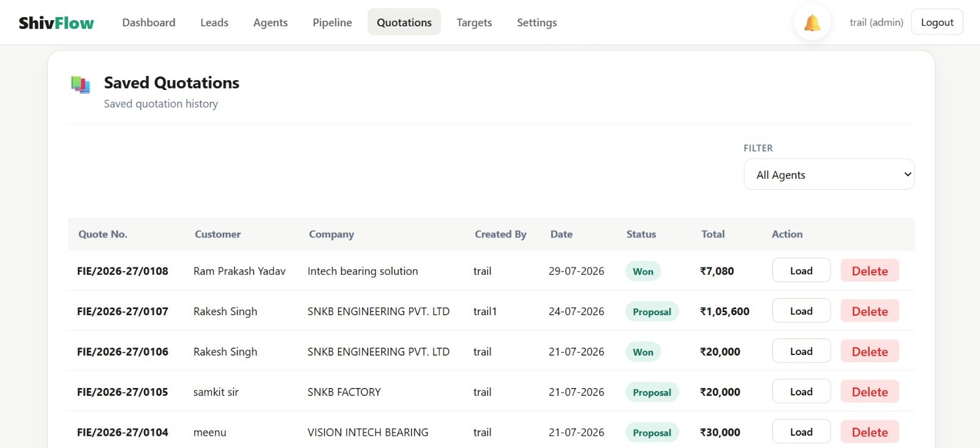Open the Targets tab
This screenshot has width=980, height=448.
click(x=474, y=22)
